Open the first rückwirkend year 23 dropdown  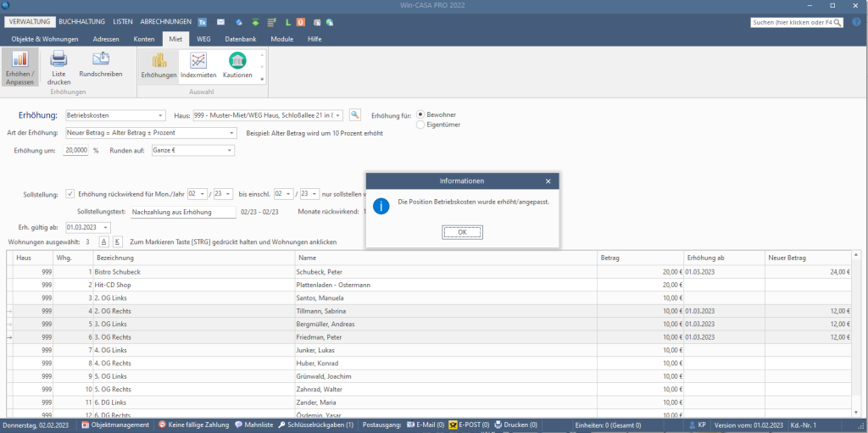click(229, 194)
